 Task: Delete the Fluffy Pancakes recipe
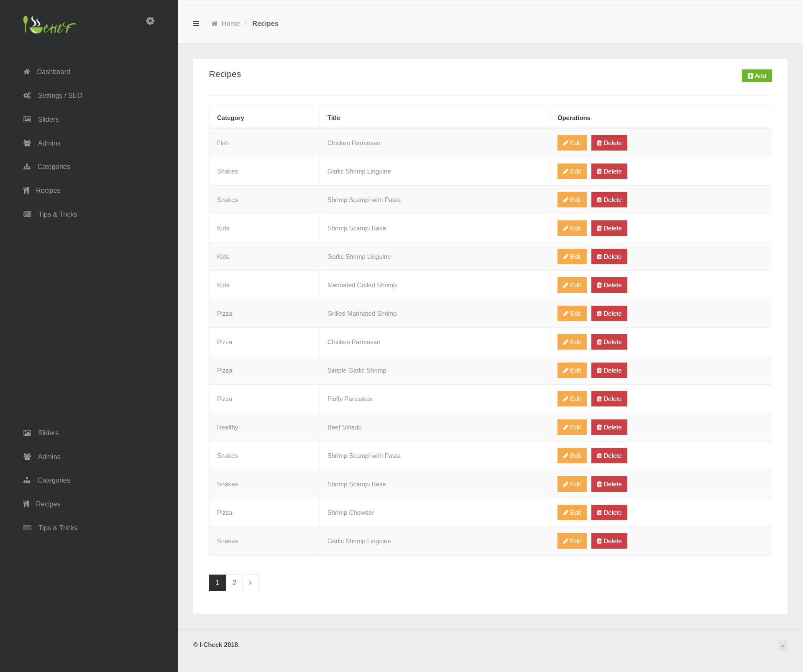pyautogui.click(x=609, y=399)
